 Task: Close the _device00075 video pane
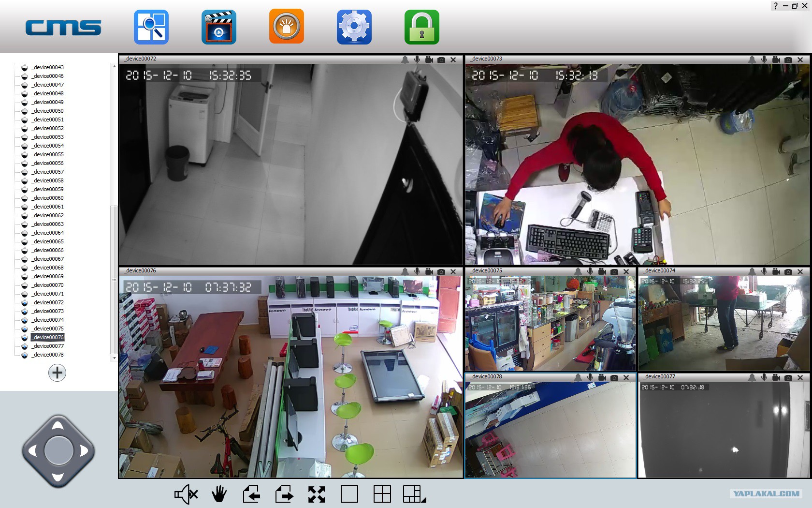626,271
